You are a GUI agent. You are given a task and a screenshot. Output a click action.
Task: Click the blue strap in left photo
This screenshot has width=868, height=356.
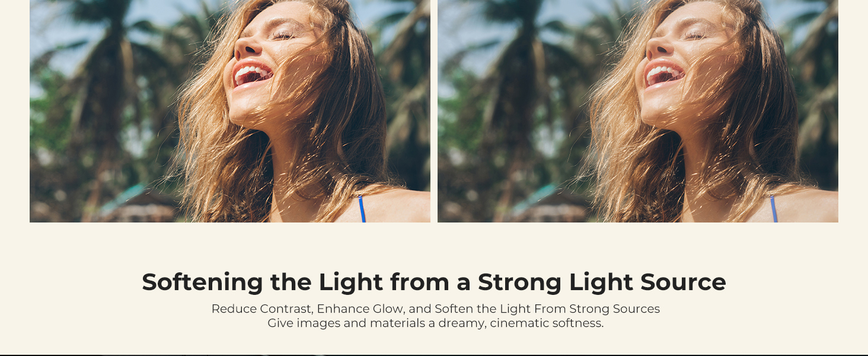coord(362,209)
